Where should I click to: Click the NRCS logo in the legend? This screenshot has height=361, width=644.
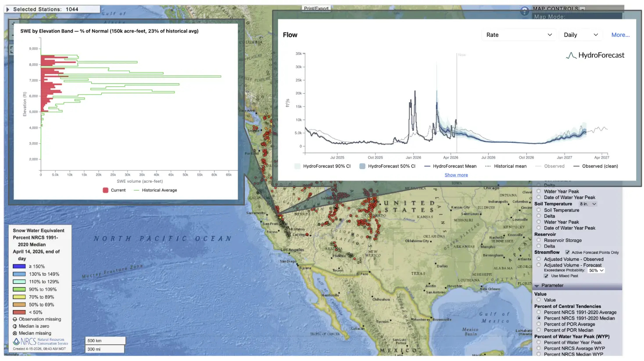point(40,341)
